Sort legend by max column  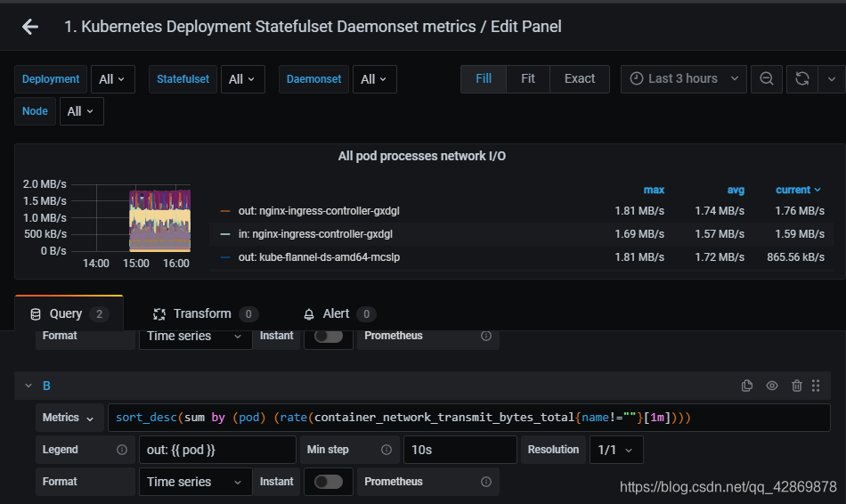(654, 190)
